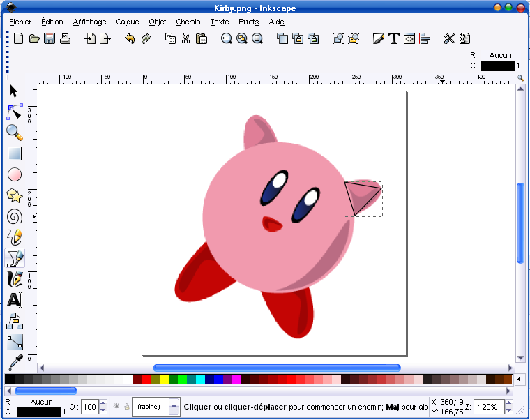Select the Gradient tool
530x420 pixels.
click(x=15, y=343)
